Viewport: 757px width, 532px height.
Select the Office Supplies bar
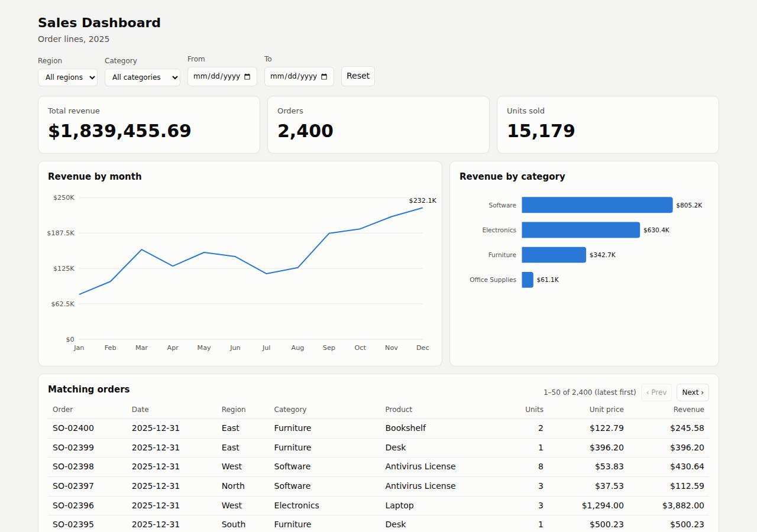[528, 280]
